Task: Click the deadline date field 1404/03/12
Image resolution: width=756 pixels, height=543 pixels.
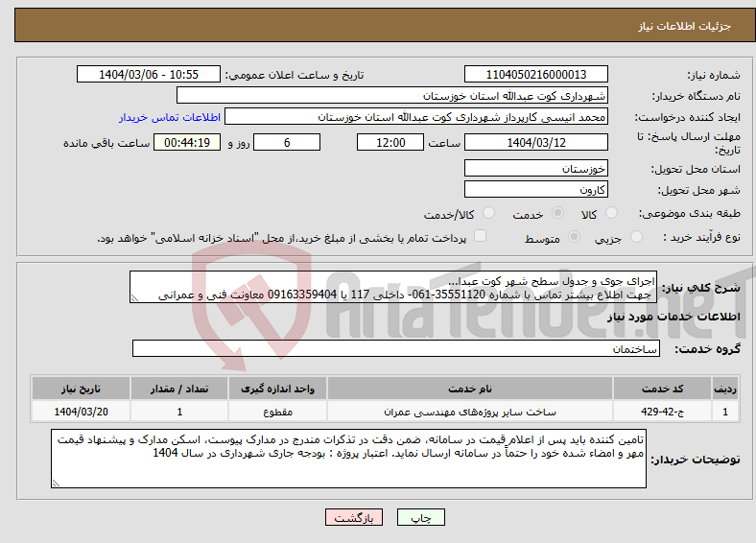Action: pos(535,142)
